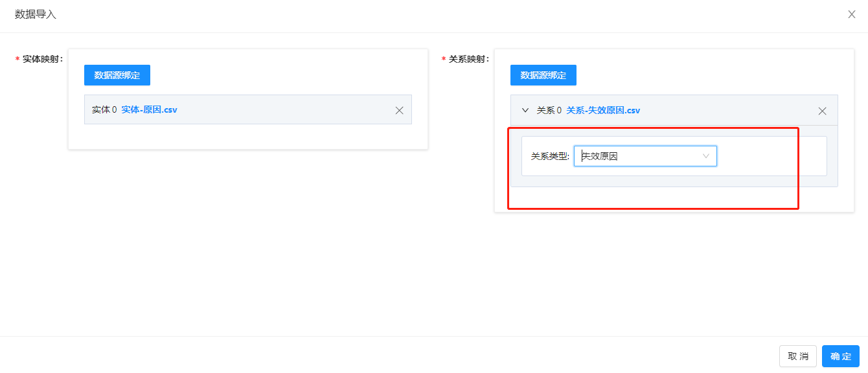
Task: Collapse the 关系 0 panel chevron
Action: (525, 111)
